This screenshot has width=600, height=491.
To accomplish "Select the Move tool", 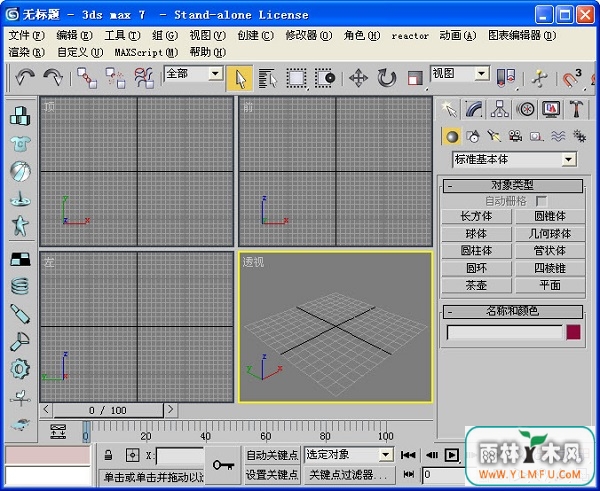I will point(358,78).
